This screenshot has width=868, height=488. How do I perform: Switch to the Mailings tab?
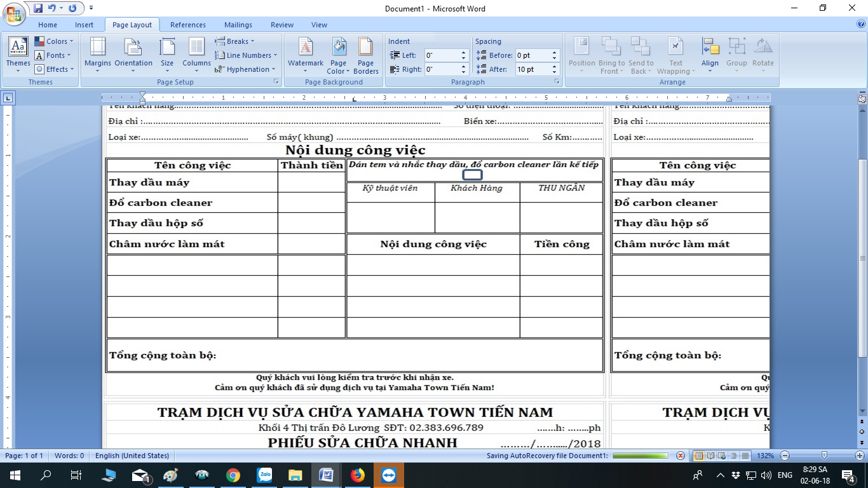pos(238,25)
